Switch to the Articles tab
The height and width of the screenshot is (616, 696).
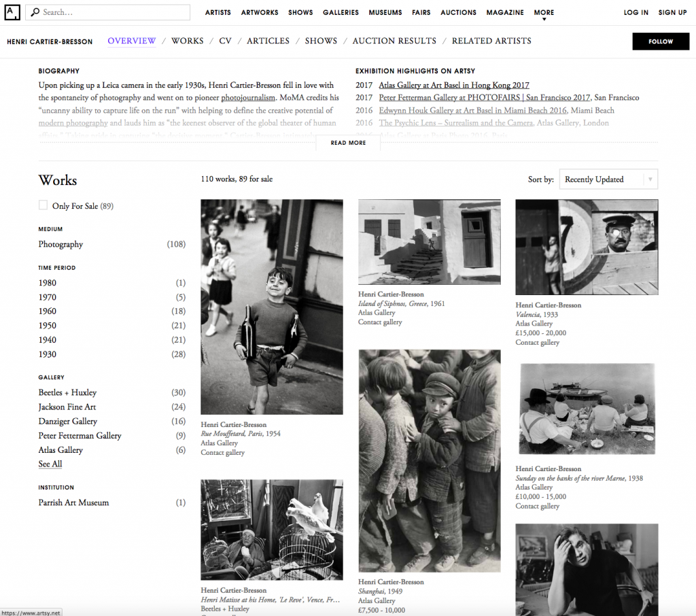click(x=268, y=41)
